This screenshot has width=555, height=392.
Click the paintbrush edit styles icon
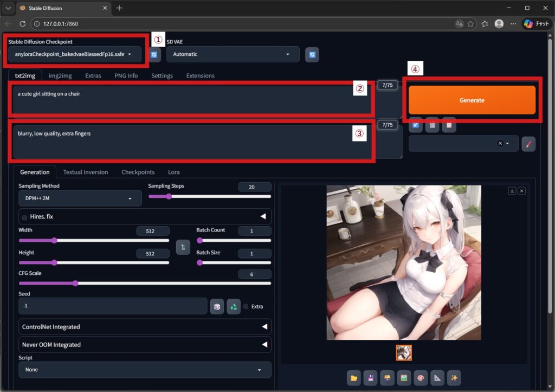pyautogui.click(x=528, y=144)
